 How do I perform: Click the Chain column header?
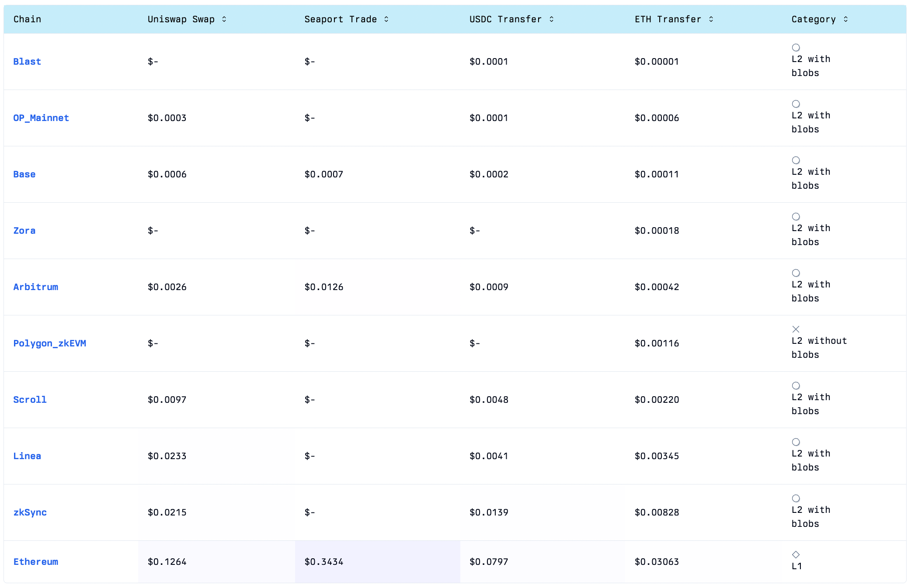point(27,19)
